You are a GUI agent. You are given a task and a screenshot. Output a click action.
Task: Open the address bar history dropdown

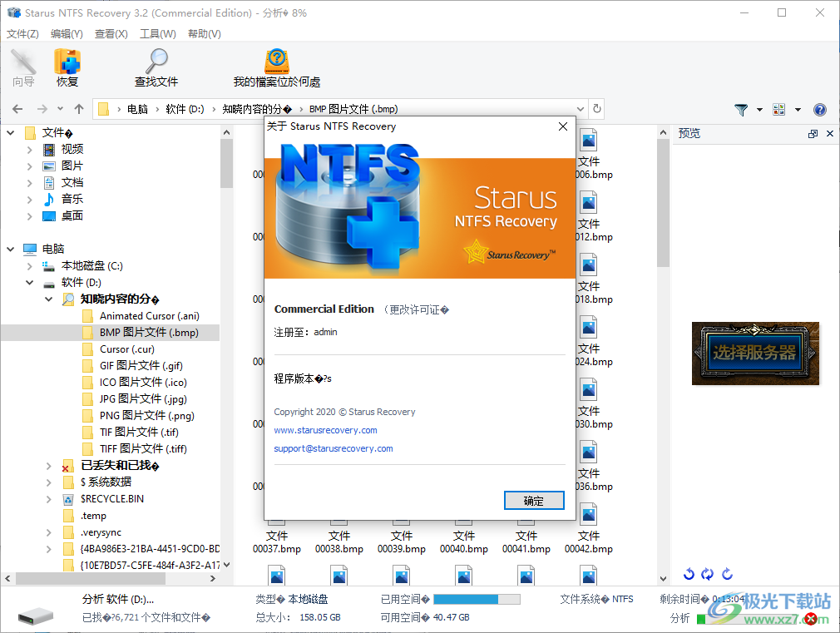581,109
